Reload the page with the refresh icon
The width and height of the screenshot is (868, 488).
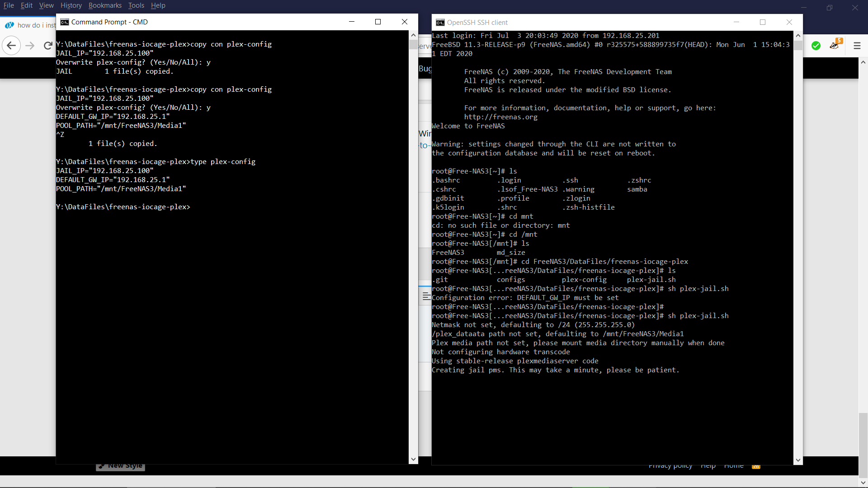click(x=47, y=46)
